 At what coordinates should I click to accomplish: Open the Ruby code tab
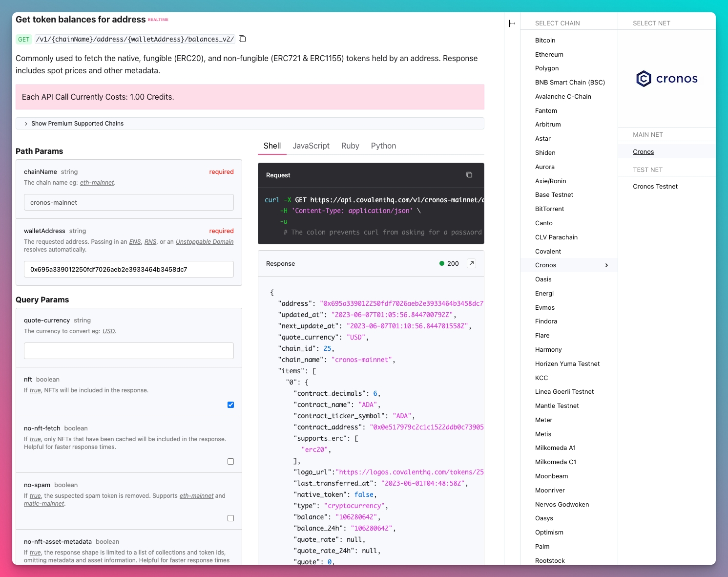(350, 146)
